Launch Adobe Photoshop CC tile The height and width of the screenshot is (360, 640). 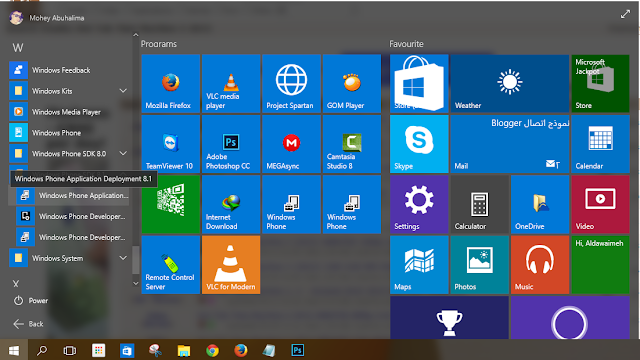pos(231,144)
